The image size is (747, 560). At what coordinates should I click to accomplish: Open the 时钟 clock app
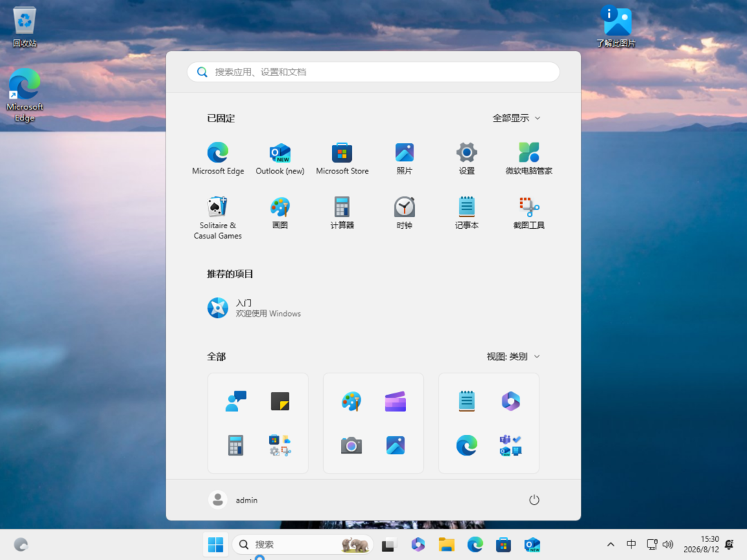[x=404, y=214]
